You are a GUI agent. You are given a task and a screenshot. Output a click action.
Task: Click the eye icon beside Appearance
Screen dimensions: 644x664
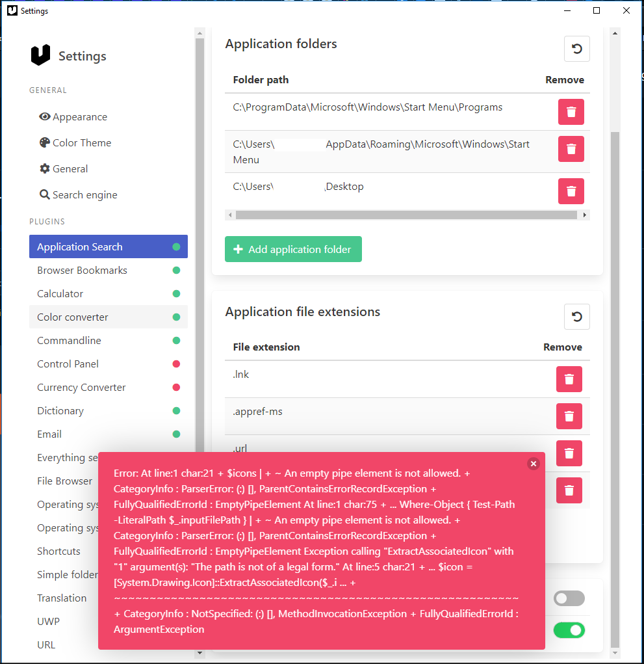coord(44,116)
